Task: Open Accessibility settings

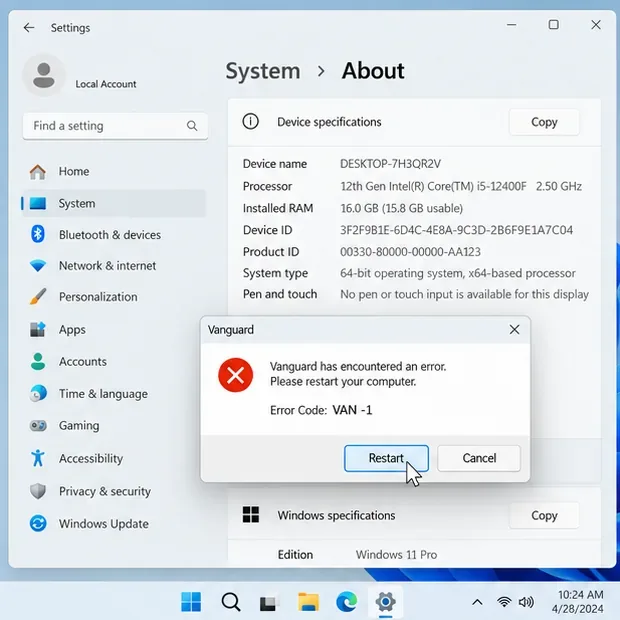Action: [x=114, y=459]
